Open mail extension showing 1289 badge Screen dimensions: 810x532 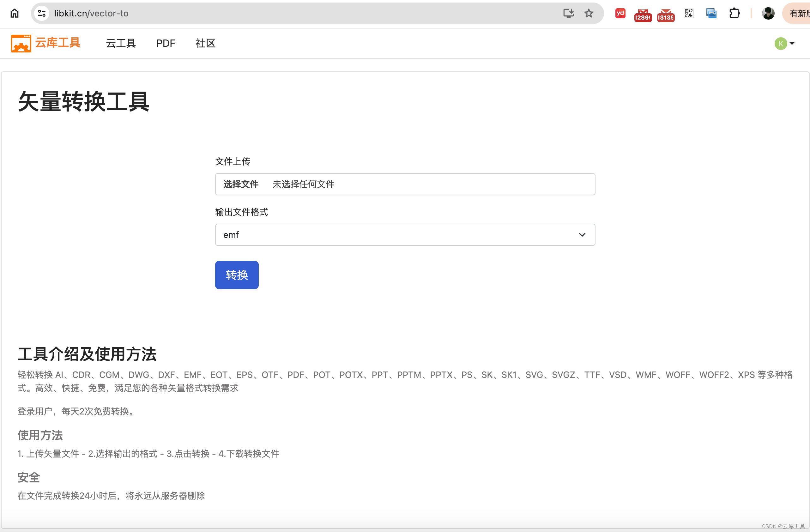coord(643,15)
